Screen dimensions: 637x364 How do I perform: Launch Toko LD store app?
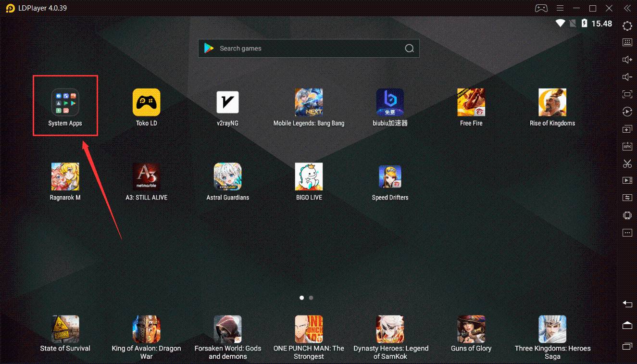point(146,102)
